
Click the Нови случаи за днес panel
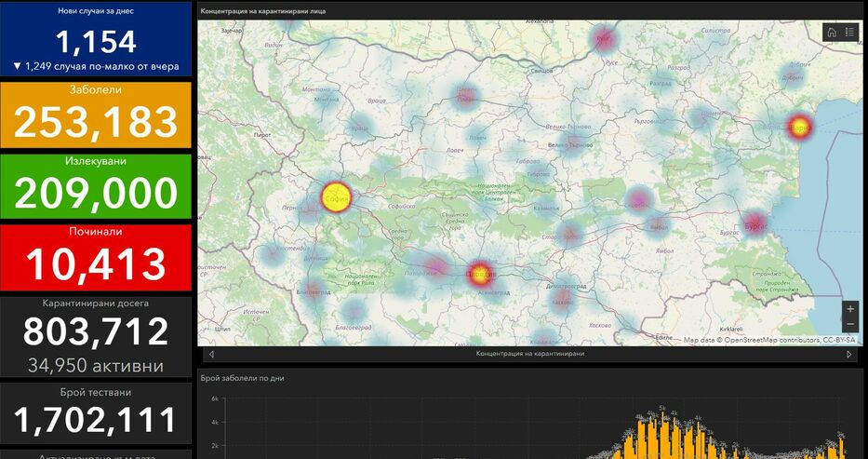click(96, 38)
